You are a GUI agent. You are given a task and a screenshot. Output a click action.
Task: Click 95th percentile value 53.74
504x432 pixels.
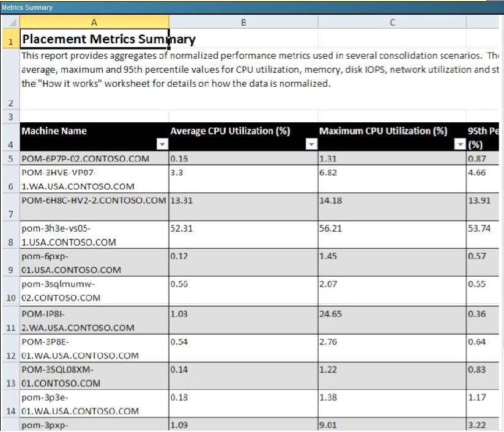point(480,229)
